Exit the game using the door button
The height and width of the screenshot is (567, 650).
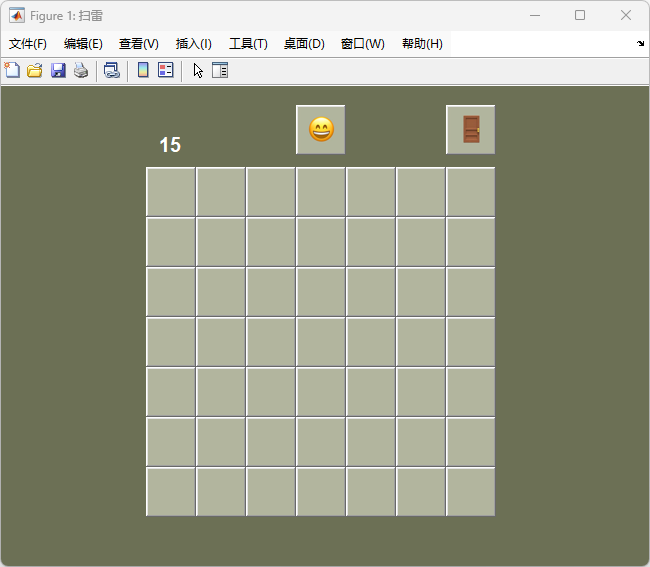tap(471, 129)
